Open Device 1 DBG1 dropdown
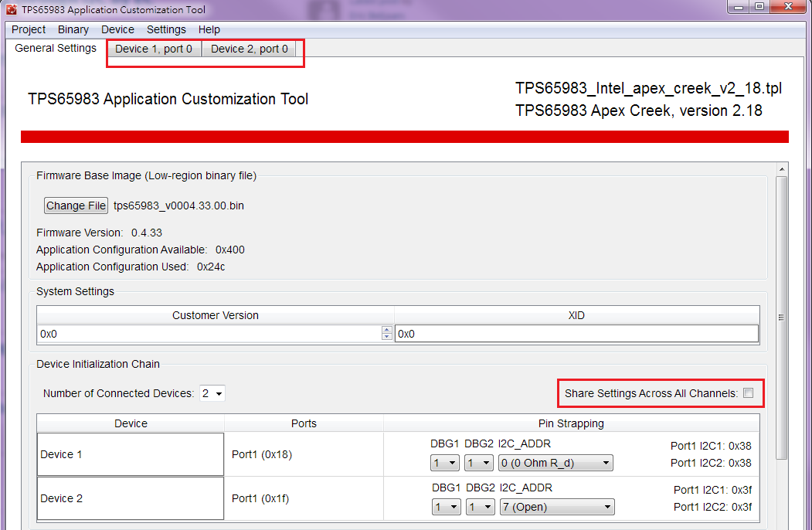This screenshot has height=530, width=812. (x=445, y=463)
